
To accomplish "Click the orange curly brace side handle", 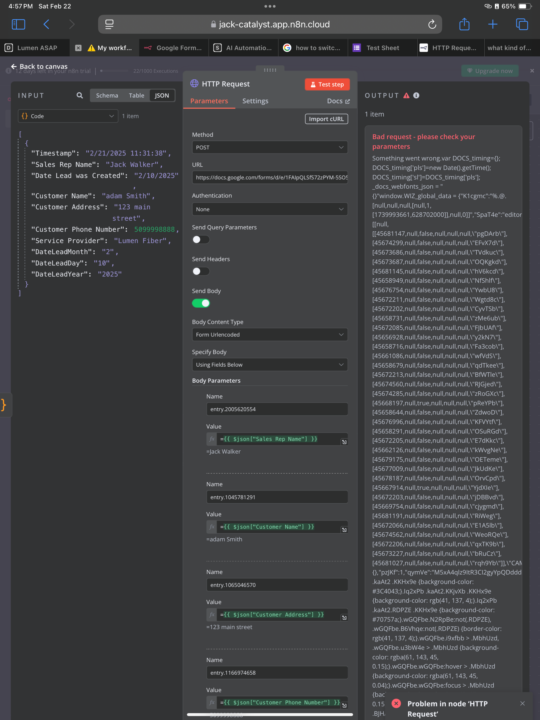I will (4, 405).
